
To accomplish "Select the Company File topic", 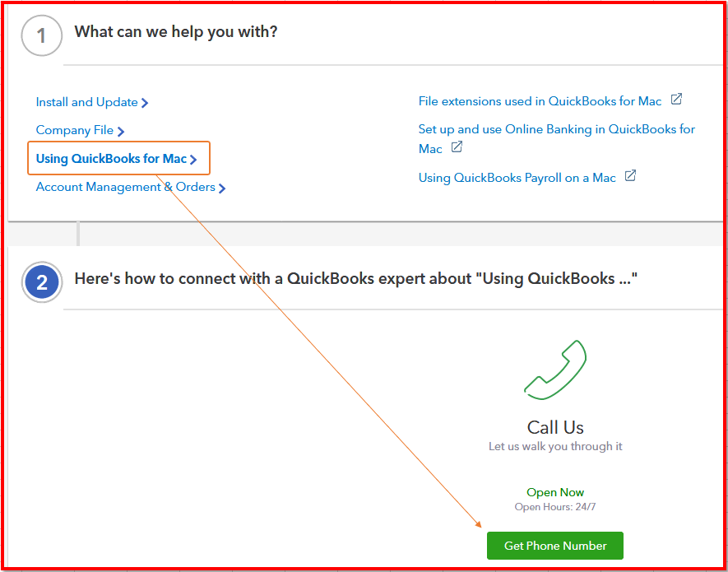I will (75, 130).
